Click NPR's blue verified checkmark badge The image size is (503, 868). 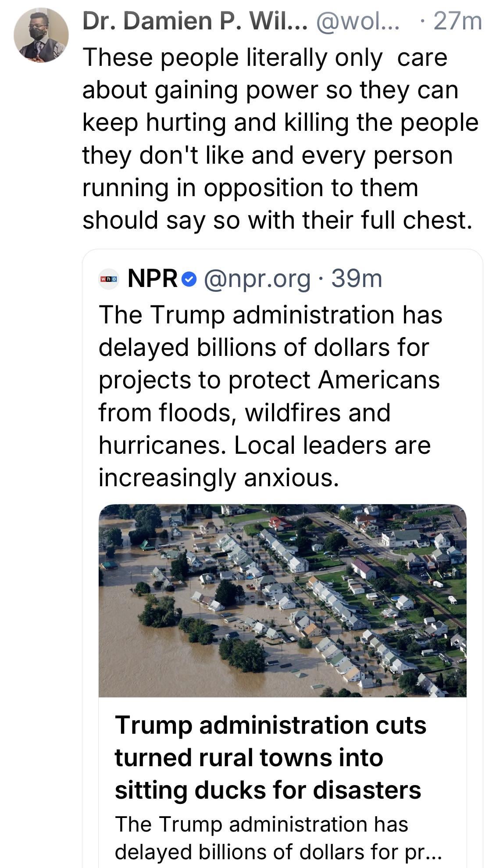(189, 279)
